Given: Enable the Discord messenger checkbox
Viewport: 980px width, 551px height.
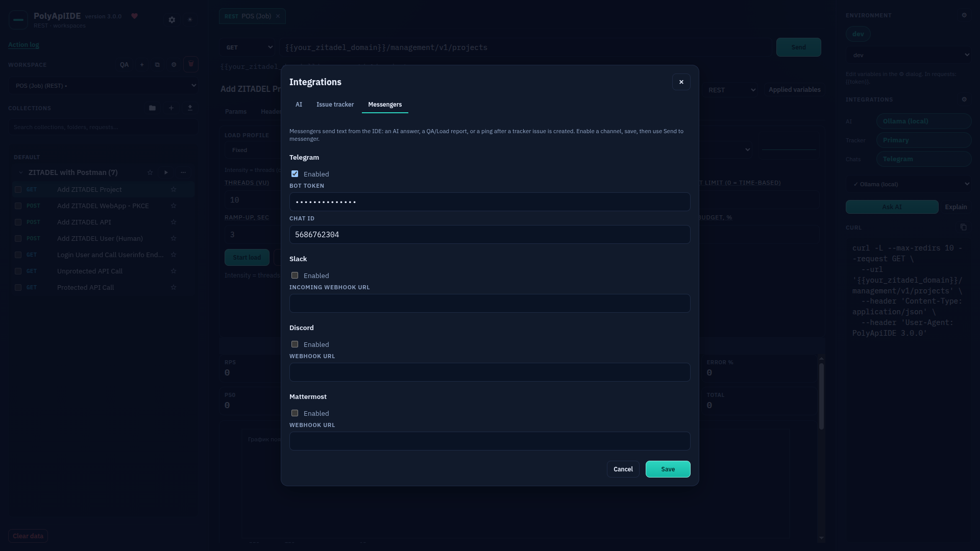Looking at the screenshot, I should [x=295, y=344].
